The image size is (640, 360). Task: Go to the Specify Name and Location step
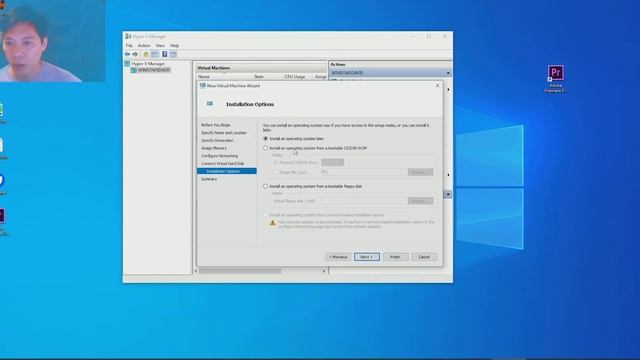(x=224, y=133)
